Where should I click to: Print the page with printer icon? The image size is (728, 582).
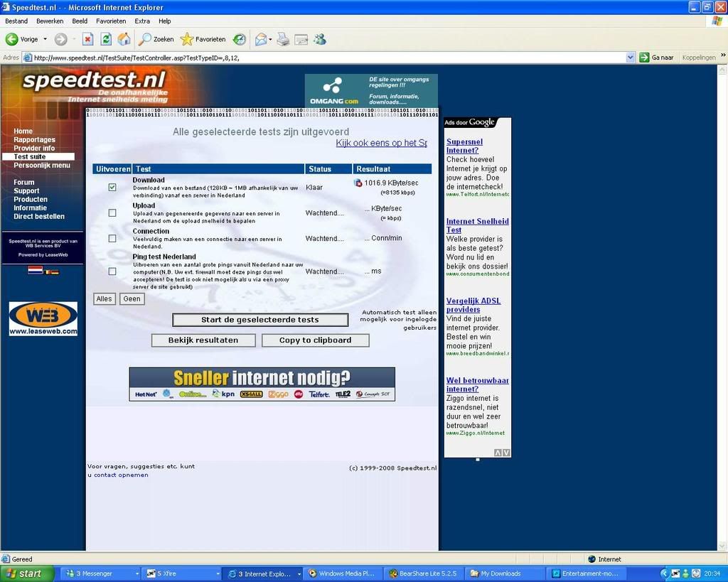(283, 40)
